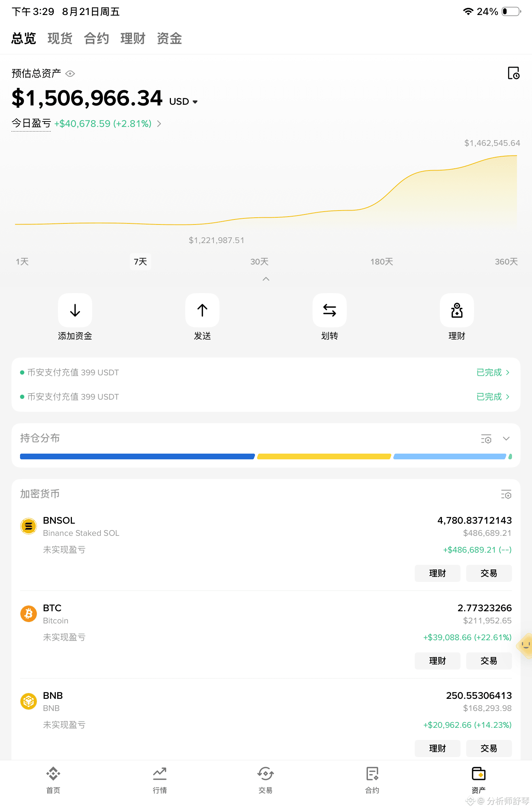Viewport: 532px width, 810px height.
Task: Go to 资产 assets in bottom navigation
Action: pyautogui.click(x=479, y=780)
